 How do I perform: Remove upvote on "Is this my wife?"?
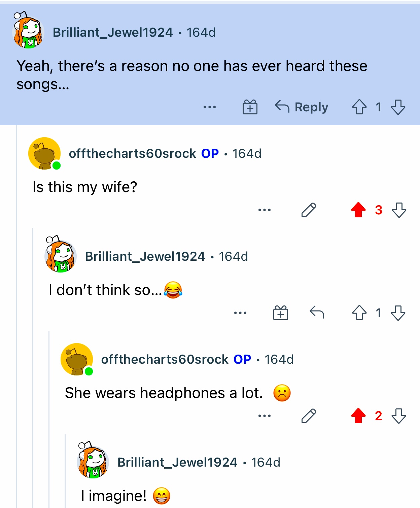point(358,210)
